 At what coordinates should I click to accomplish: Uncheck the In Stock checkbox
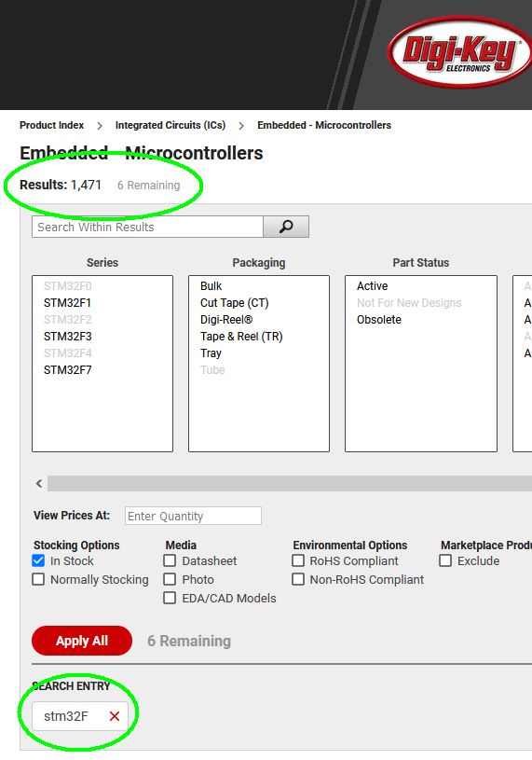click(38, 560)
